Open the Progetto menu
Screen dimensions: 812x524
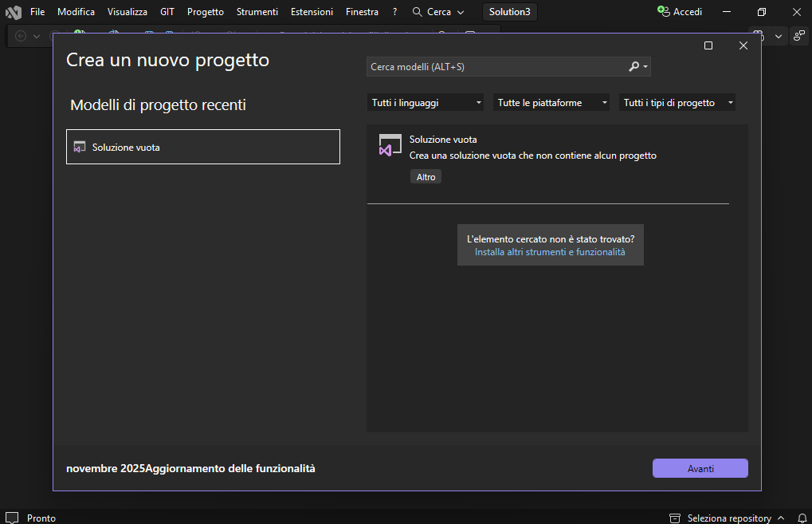click(206, 12)
